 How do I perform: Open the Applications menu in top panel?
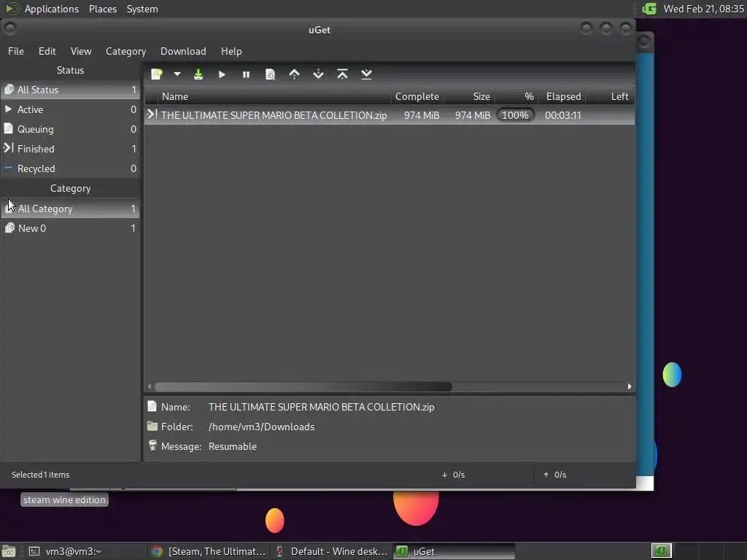coord(52,9)
